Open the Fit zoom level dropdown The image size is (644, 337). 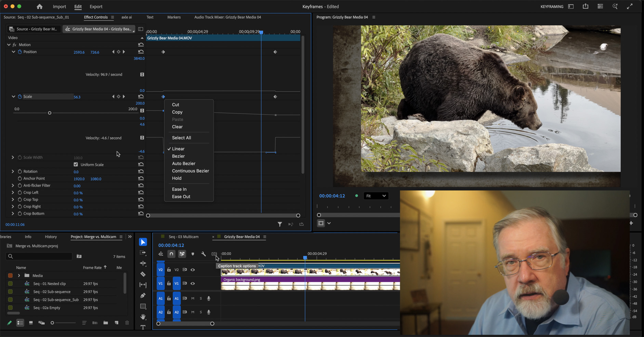[x=376, y=196]
